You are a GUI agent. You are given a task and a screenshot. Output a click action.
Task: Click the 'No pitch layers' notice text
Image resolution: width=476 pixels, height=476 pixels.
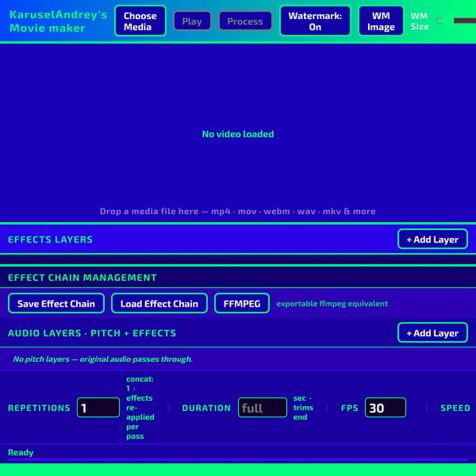102,359
